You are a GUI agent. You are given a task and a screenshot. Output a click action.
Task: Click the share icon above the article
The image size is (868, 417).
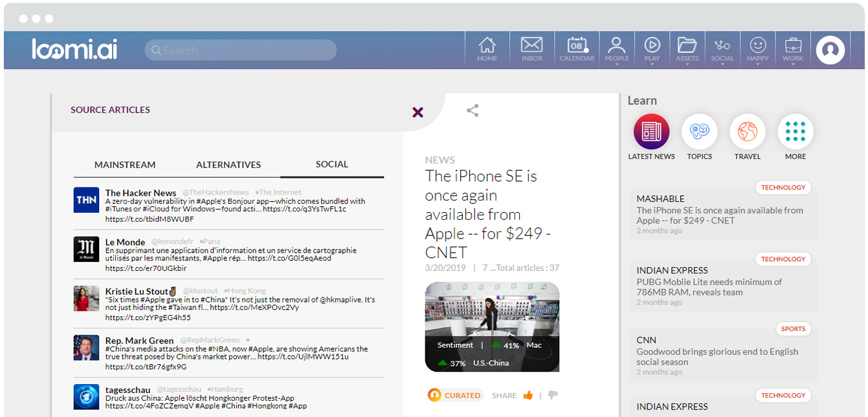pos(473,111)
